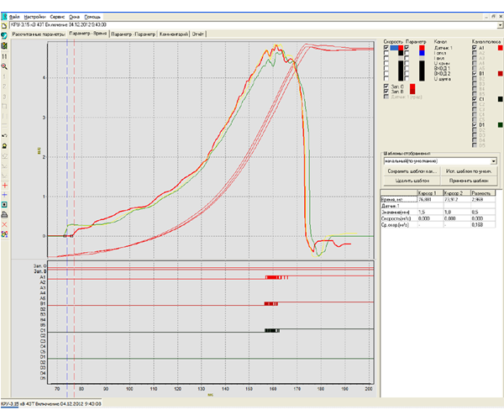Click the 0,168 average speed cell

[482, 225]
